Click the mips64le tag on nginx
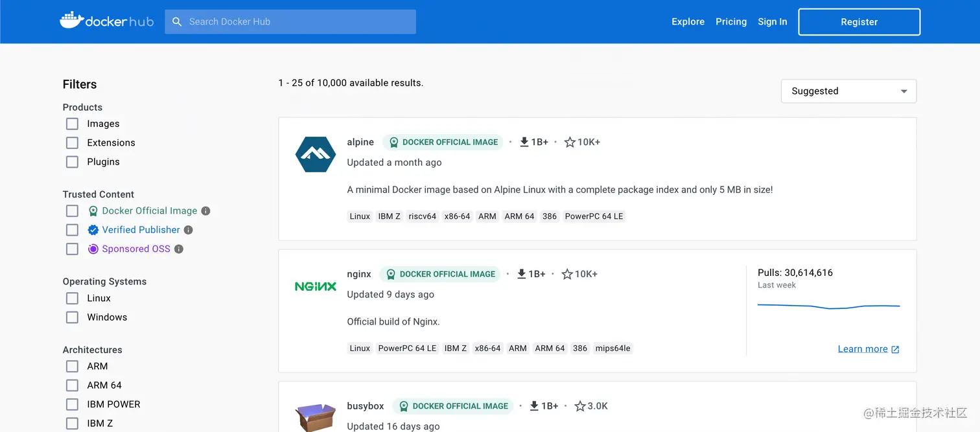980x432 pixels. click(x=612, y=348)
